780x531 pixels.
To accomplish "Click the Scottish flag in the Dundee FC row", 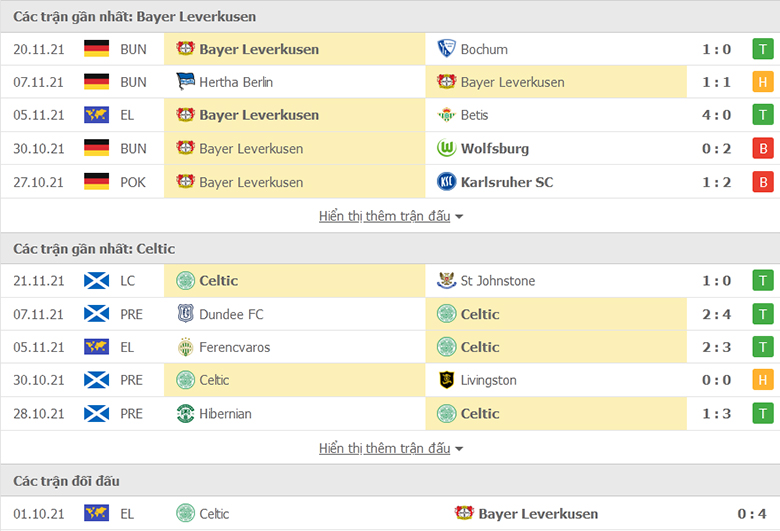I will [97, 314].
